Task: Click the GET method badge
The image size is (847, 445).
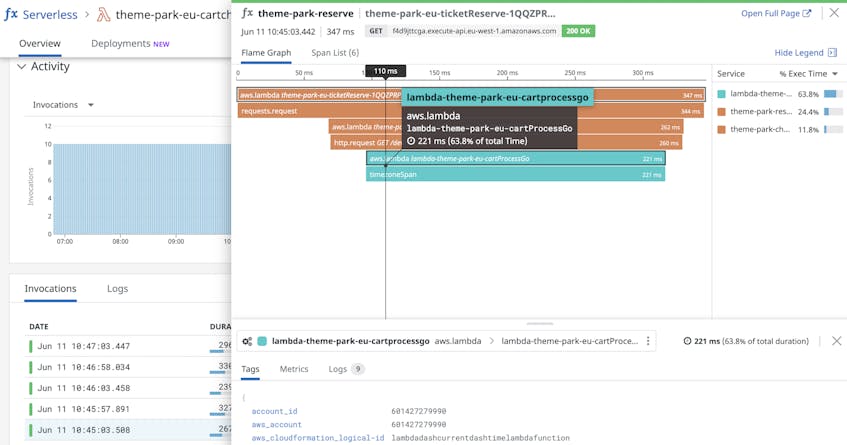Action: pos(376,31)
